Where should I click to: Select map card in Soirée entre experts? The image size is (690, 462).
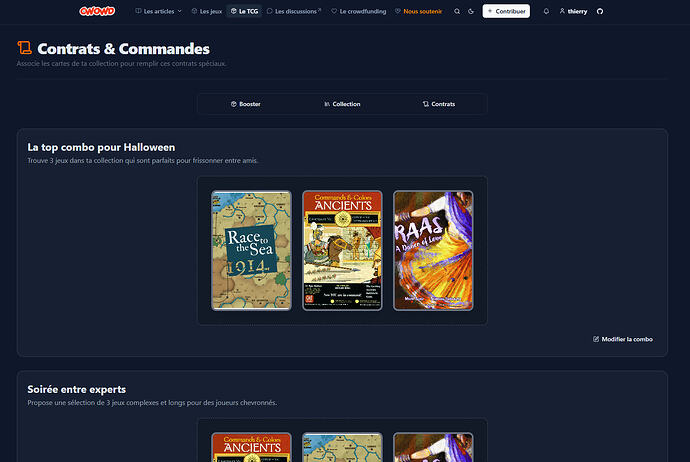pyautogui.click(x=342, y=447)
